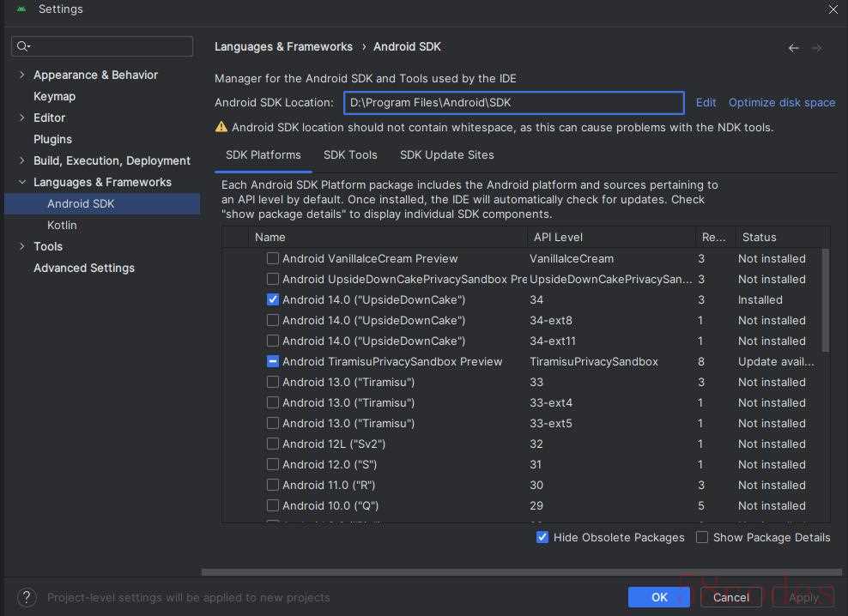Go back using the left arrow icon

click(x=793, y=48)
